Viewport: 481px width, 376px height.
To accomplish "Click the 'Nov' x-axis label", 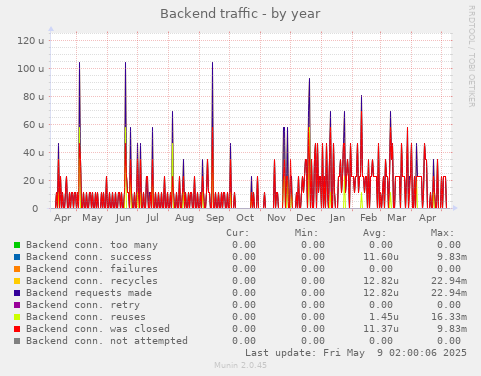I will [x=276, y=218].
